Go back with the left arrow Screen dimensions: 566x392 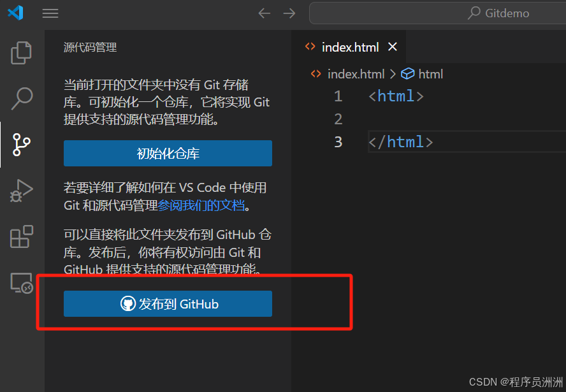265,13
